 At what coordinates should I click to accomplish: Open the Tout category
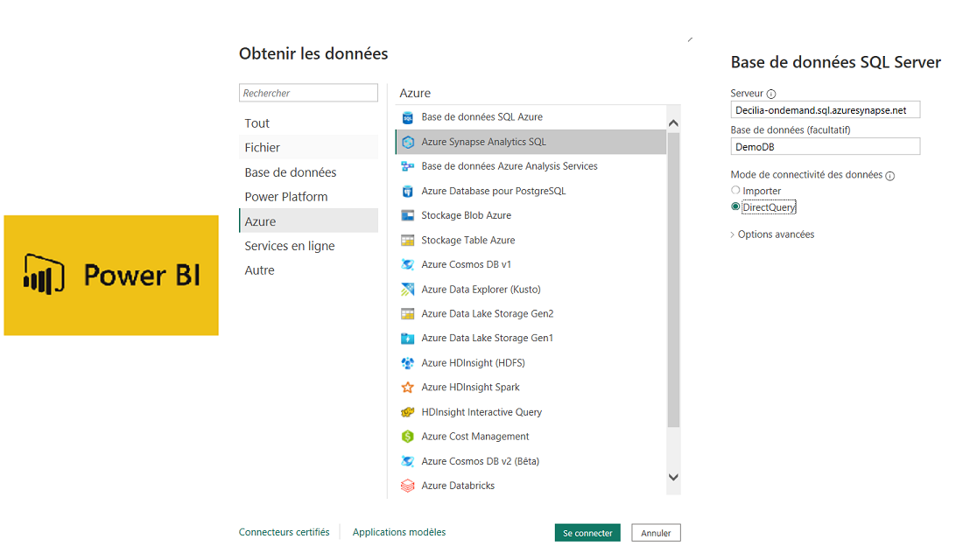(308, 123)
